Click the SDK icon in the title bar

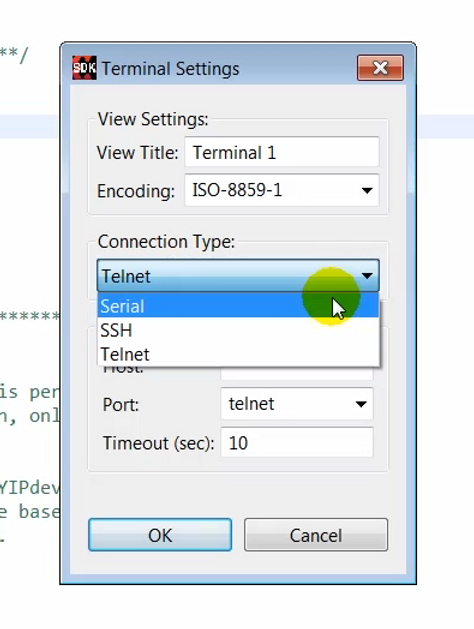pyautogui.click(x=84, y=68)
